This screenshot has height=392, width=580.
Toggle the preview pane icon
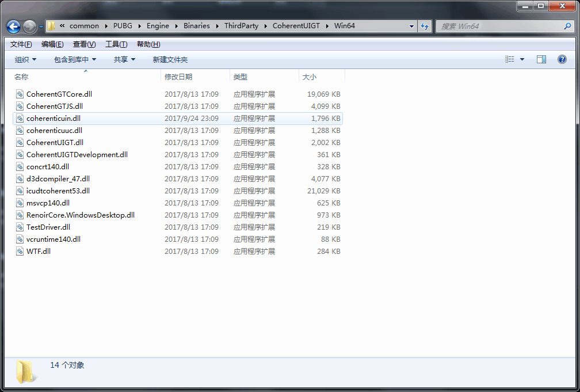(541, 59)
